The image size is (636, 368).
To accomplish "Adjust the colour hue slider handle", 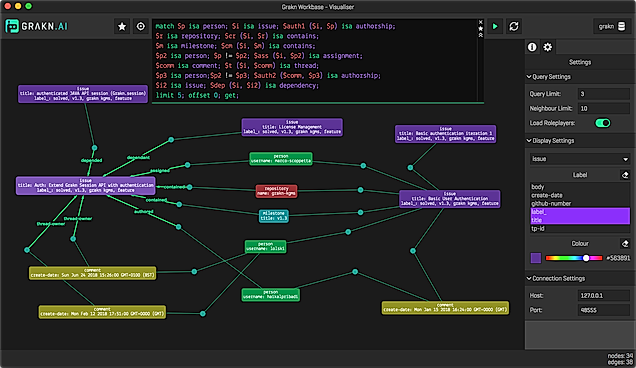I will 586,258.
